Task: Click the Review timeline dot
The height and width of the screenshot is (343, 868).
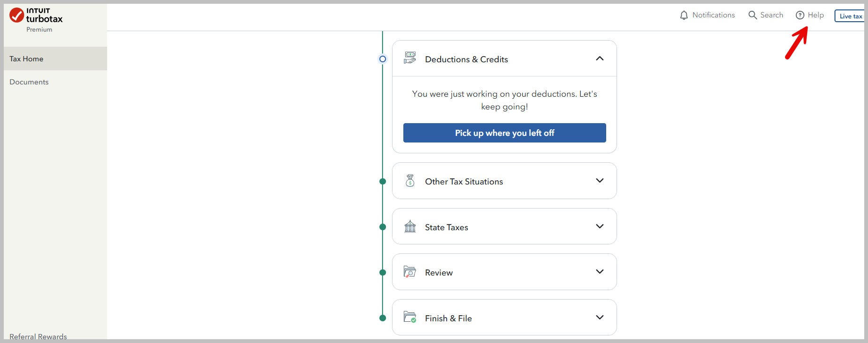Action: [x=383, y=272]
